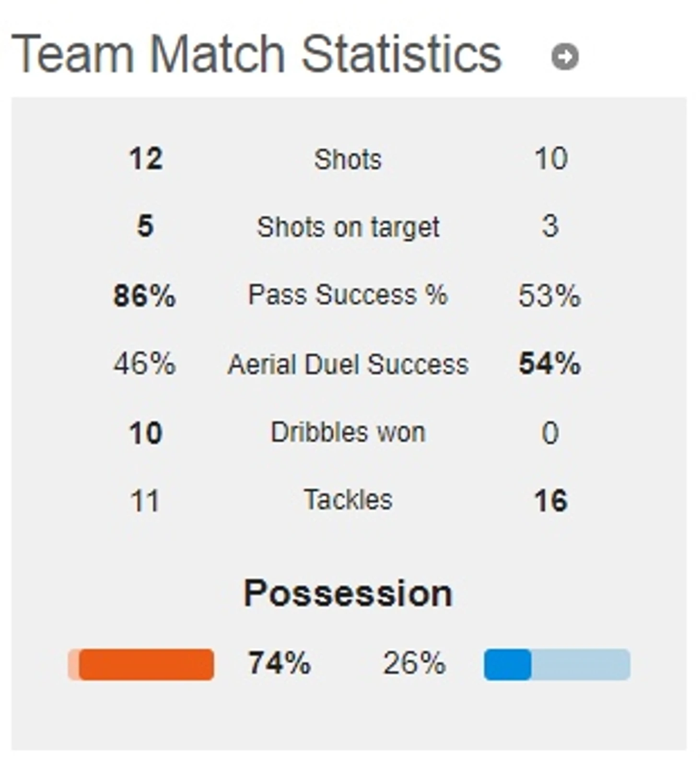Select the 86% pass success value
The image size is (700, 759).
point(144,296)
